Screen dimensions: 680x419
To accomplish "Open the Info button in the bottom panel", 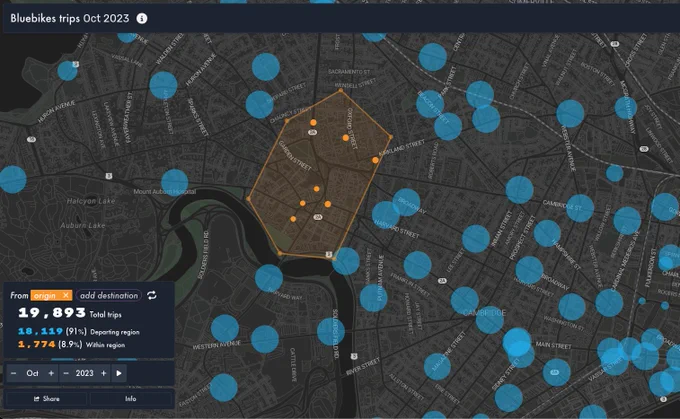I will pos(131,399).
